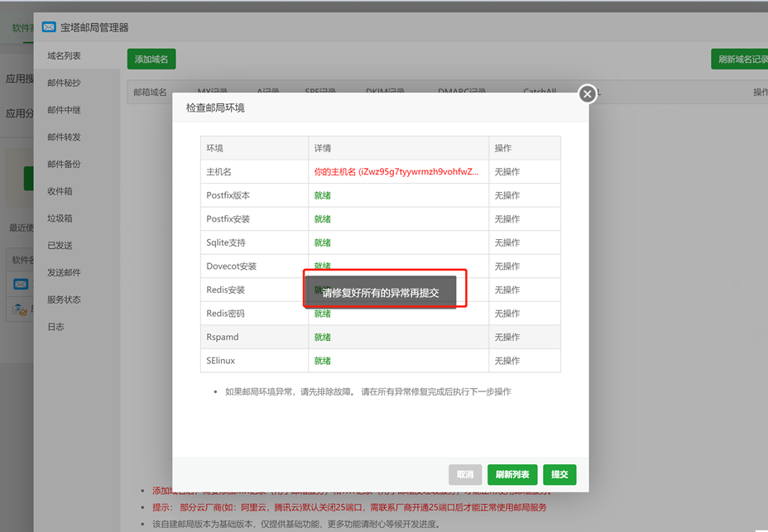The image size is (768, 532).
Task: Click the 刷新列表 button
Action: pyautogui.click(x=512, y=474)
